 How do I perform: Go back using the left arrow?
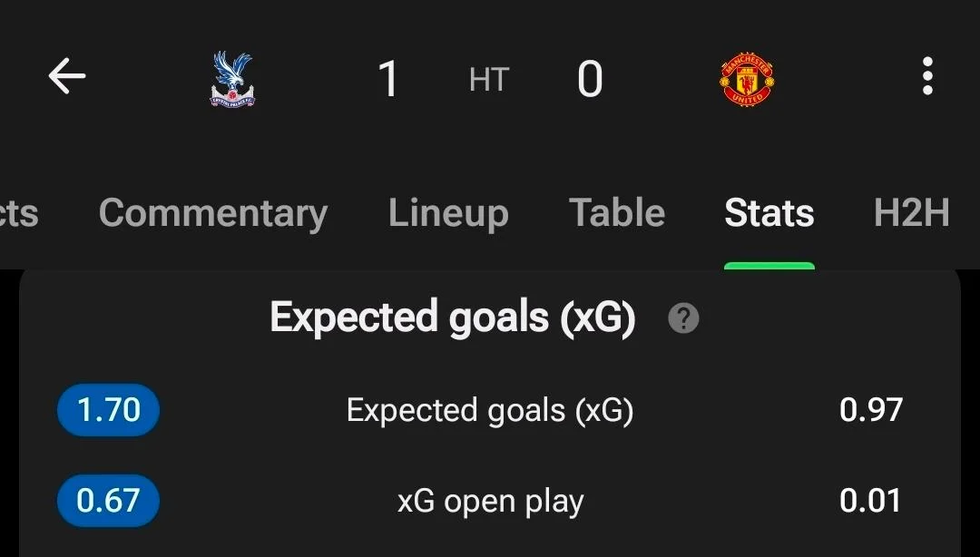point(66,77)
